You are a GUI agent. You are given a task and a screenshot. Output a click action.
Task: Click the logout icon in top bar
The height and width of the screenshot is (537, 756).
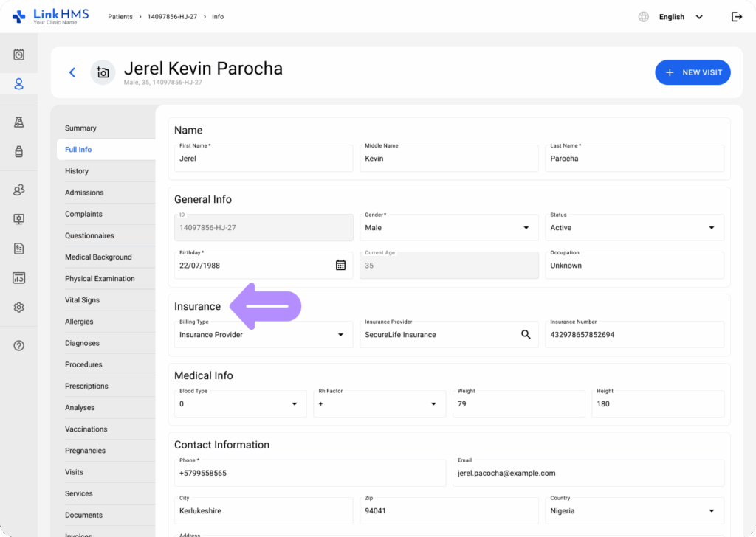pos(736,17)
